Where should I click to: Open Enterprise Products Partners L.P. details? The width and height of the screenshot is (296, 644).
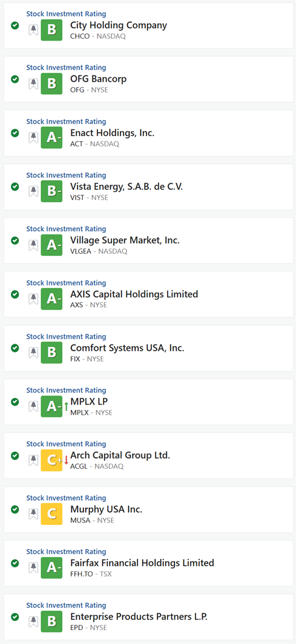coord(139,617)
